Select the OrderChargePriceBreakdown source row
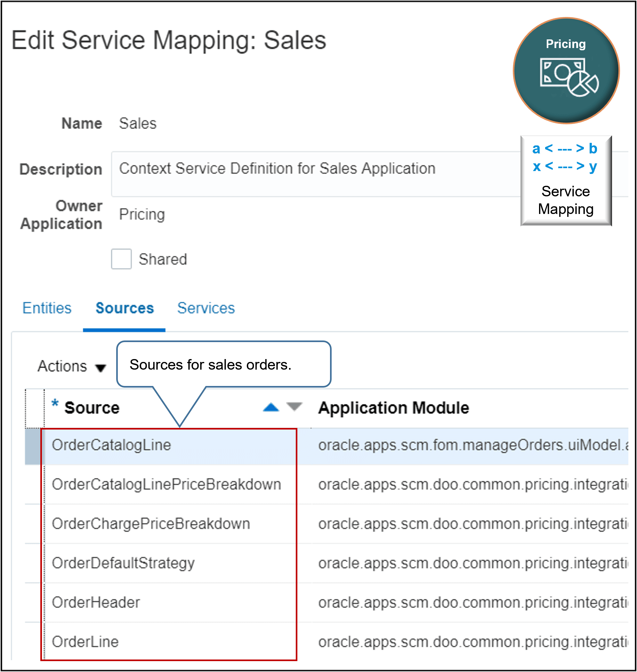This screenshot has height=672, width=637. pos(151,523)
